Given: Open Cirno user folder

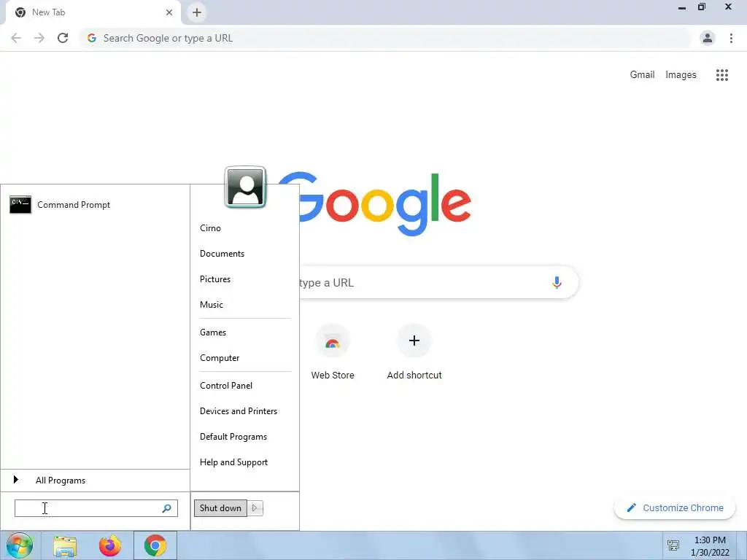Looking at the screenshot, I should [x=210, y=228].
